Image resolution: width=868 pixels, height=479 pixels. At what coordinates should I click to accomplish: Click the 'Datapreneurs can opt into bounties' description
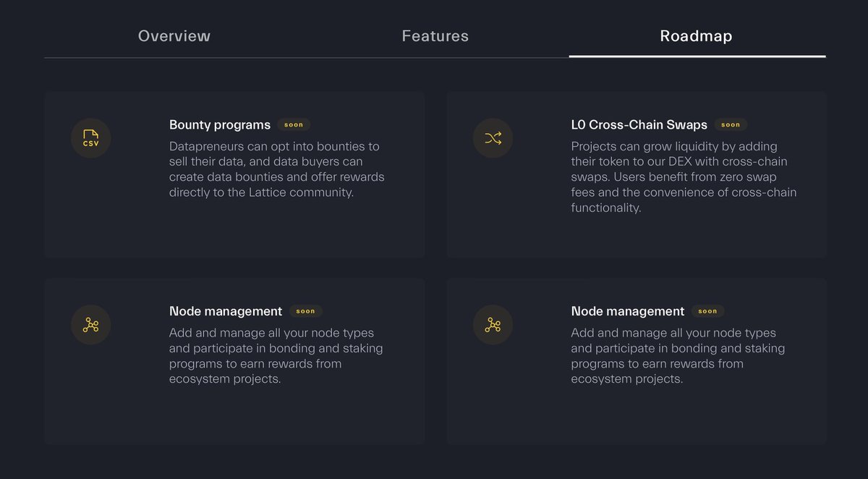click(277, 169)
